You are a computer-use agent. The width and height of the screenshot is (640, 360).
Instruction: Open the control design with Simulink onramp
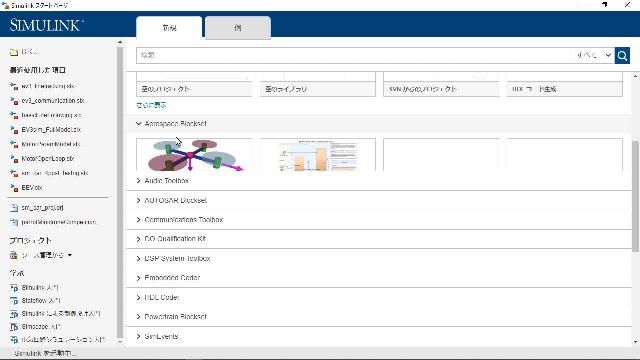click(x=60, y=314)
